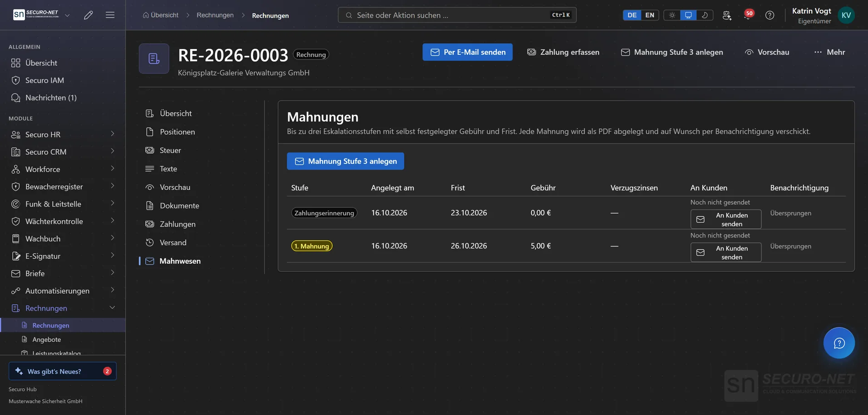
Task: Open the Mehr actions menu
Action: pos(829,52)
